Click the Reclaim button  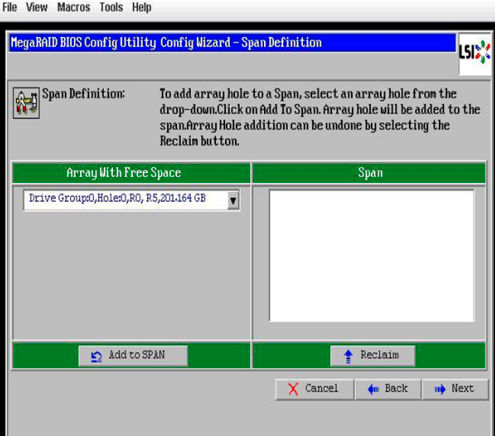tap(373, 356)
